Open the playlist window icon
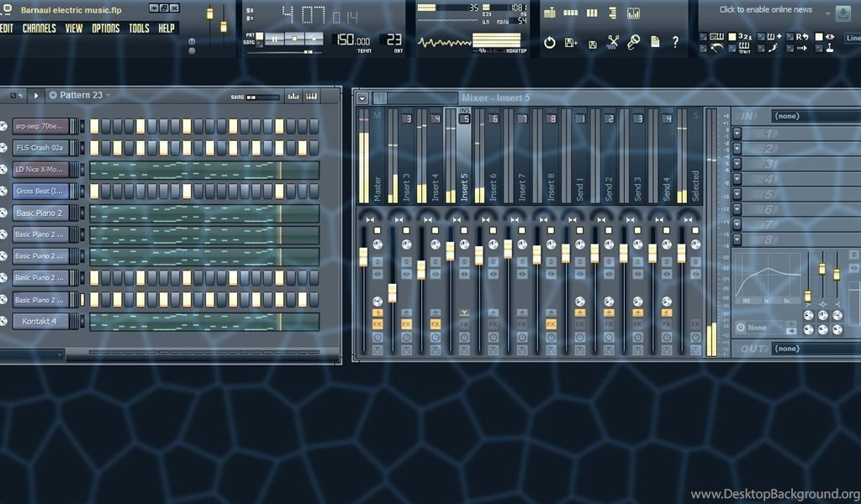Viewport: 861px width, 504px height. 550,13
